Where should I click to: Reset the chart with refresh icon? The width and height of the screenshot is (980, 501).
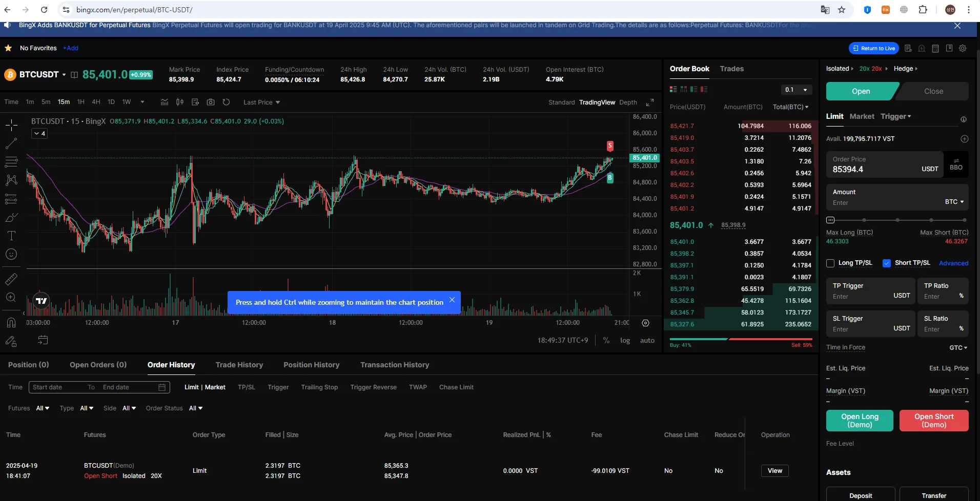click(226, 102)
